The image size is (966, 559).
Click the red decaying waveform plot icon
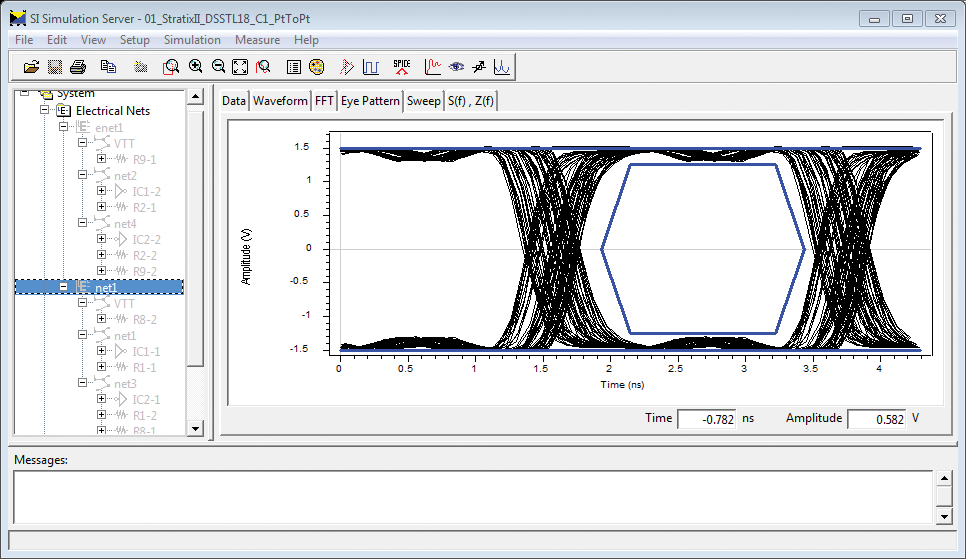(432, 67)
